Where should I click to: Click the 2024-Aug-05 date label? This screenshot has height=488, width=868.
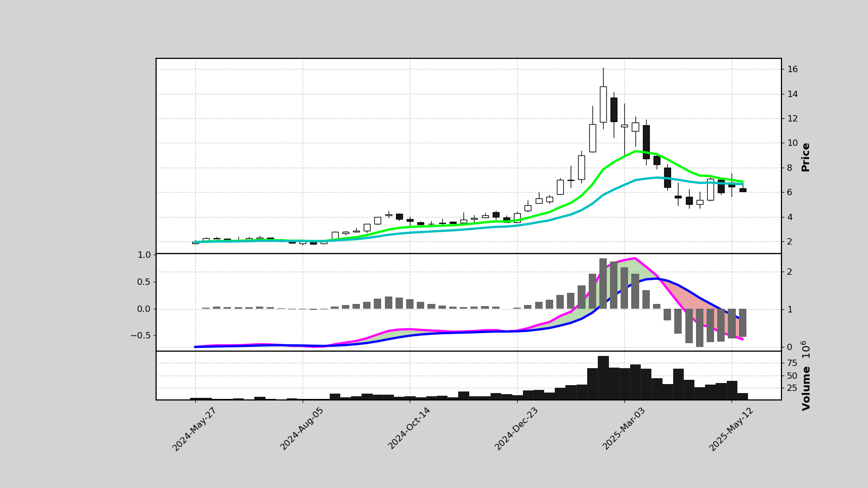[x=303, y=429]
